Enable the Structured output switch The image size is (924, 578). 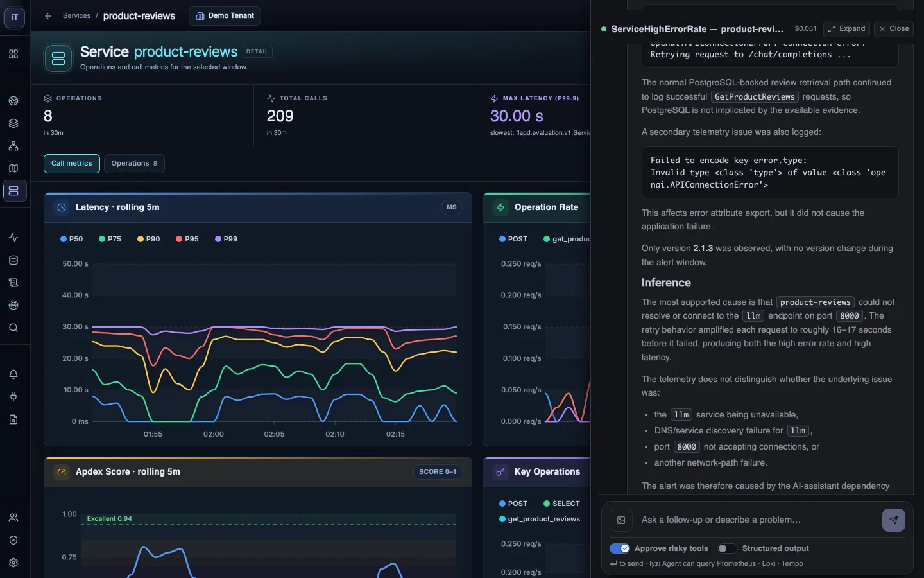click(x=727, y=548)
